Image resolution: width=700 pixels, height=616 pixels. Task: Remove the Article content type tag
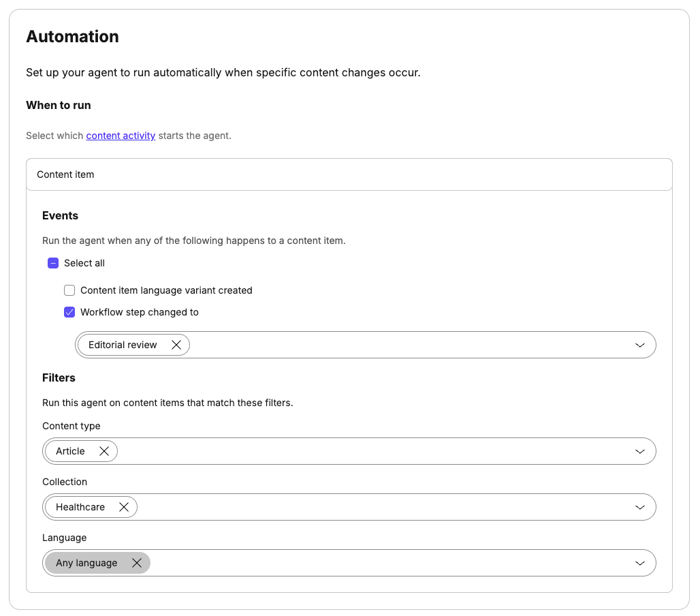coord(104,451)
